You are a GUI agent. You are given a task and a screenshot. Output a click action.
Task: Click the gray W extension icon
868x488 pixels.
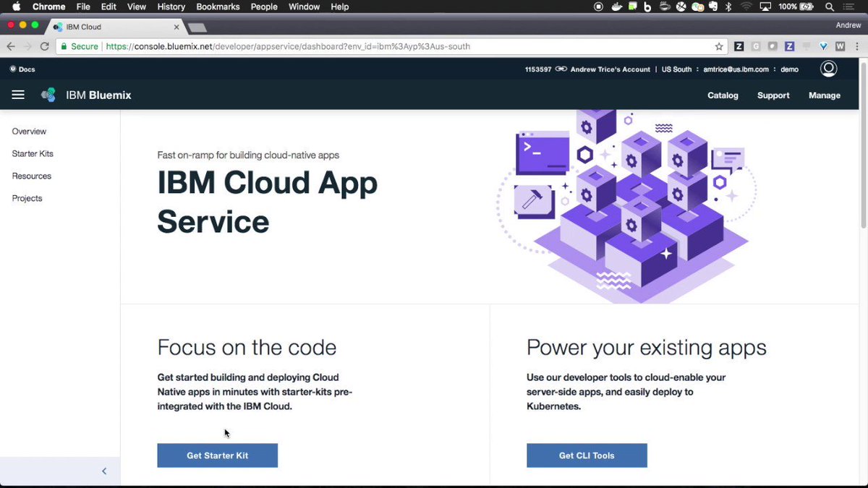(840, 46)
